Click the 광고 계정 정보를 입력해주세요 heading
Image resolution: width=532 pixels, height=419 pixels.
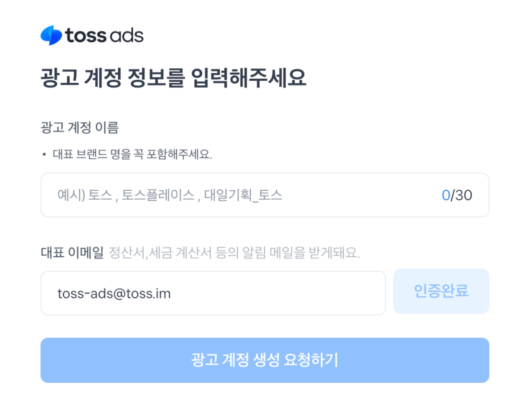click(173, 78)
